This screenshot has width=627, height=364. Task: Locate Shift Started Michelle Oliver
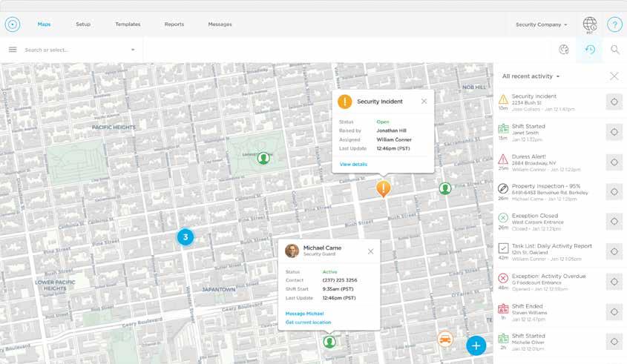(614, 342)
